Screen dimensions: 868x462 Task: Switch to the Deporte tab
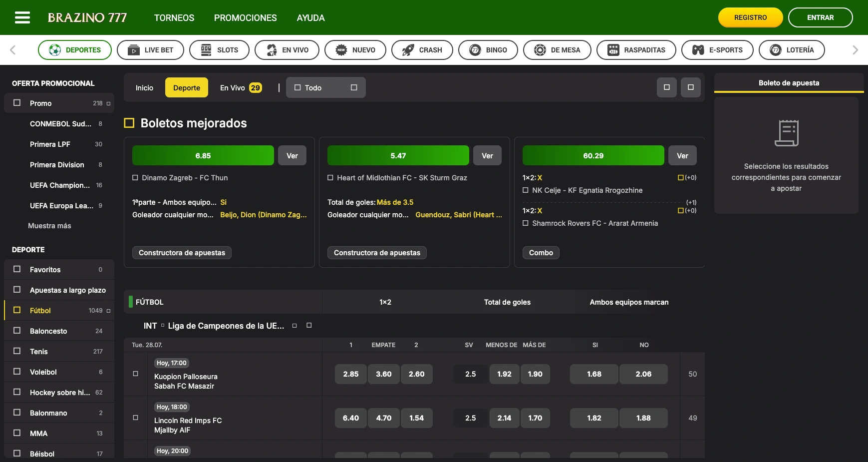click(187, 88)
